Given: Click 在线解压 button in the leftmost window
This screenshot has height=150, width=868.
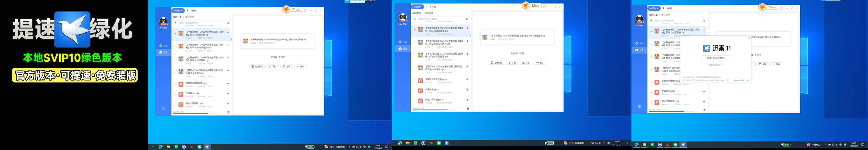Looking at the screenshot, I should (x=257, y=66).
